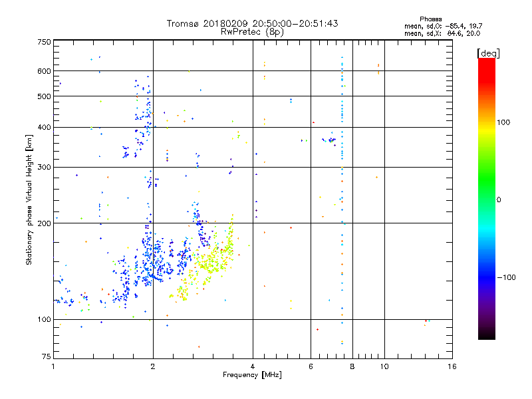This screenshot has width=532, height=399.
Task: Click the x-axis tick label "1"
Action: (x=53, y=366)
